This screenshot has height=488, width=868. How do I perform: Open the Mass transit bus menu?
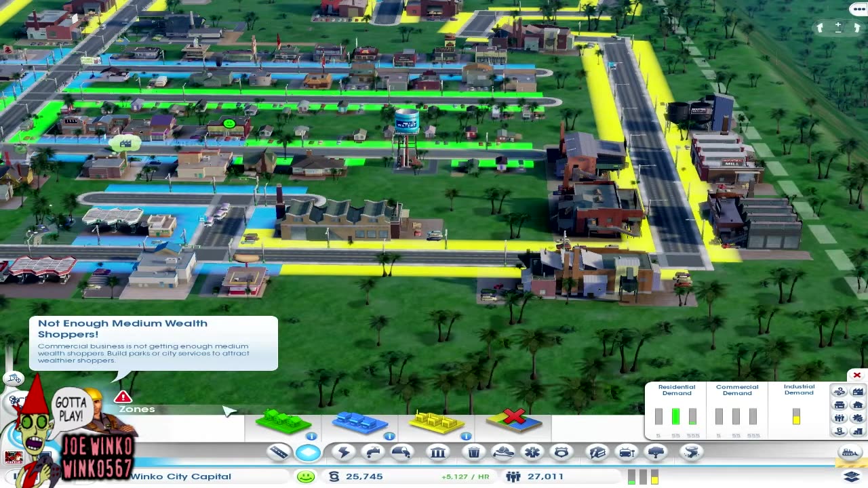[627, 452]
